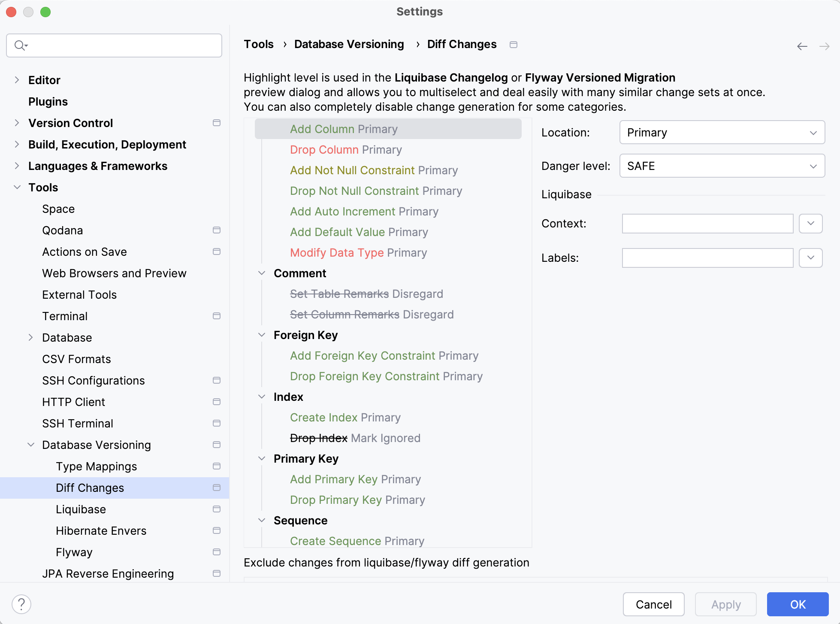Image resolution: width=840 pixels, height=624 pixels.
Task: Select Create Index Primary item
Action: point(346,418)
